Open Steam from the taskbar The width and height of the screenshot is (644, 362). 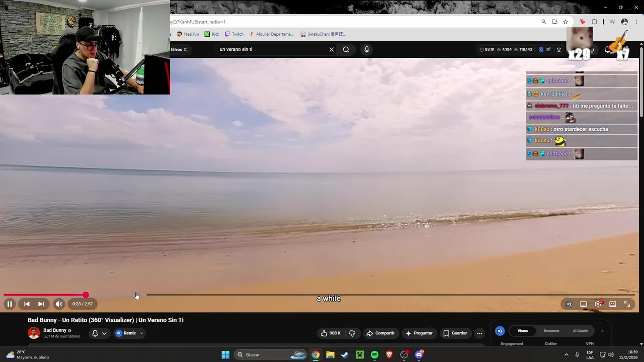[x=345, y=354]
